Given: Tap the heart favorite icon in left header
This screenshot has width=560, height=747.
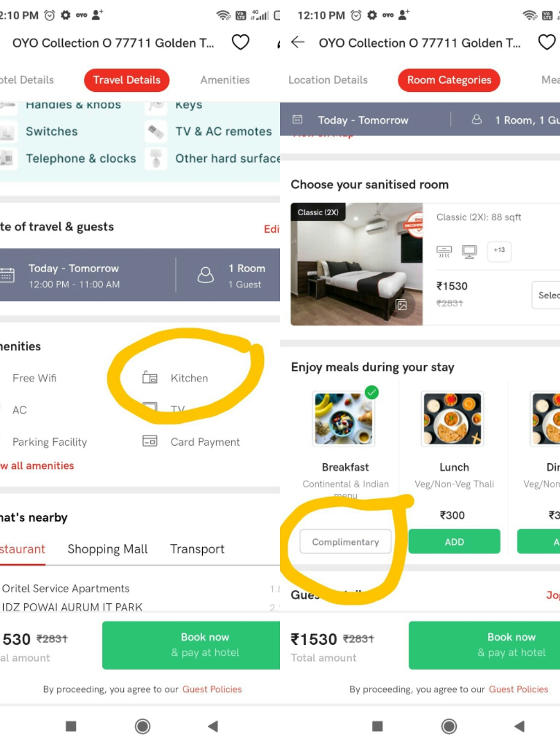Looking at the screenshot, I should [240, 42].
